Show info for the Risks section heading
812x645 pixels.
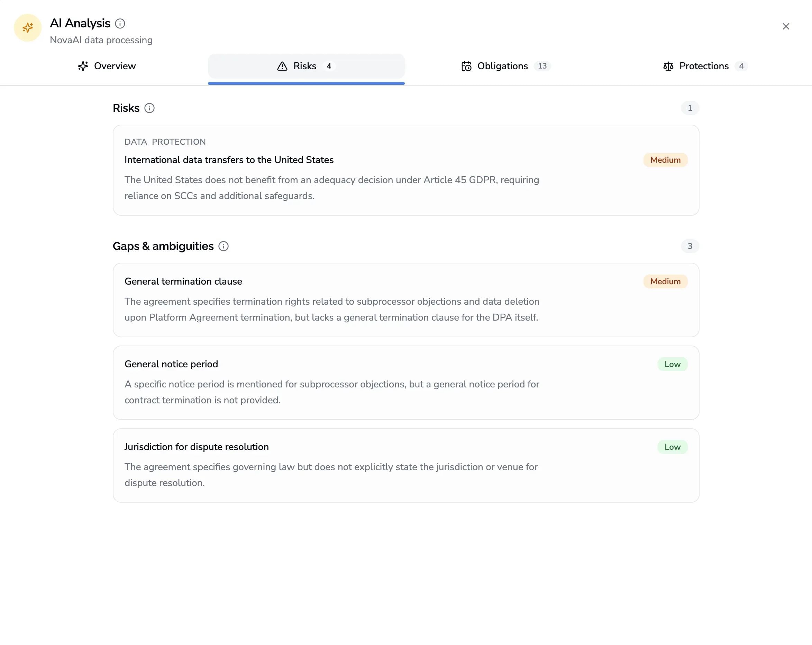click(149, 108)
